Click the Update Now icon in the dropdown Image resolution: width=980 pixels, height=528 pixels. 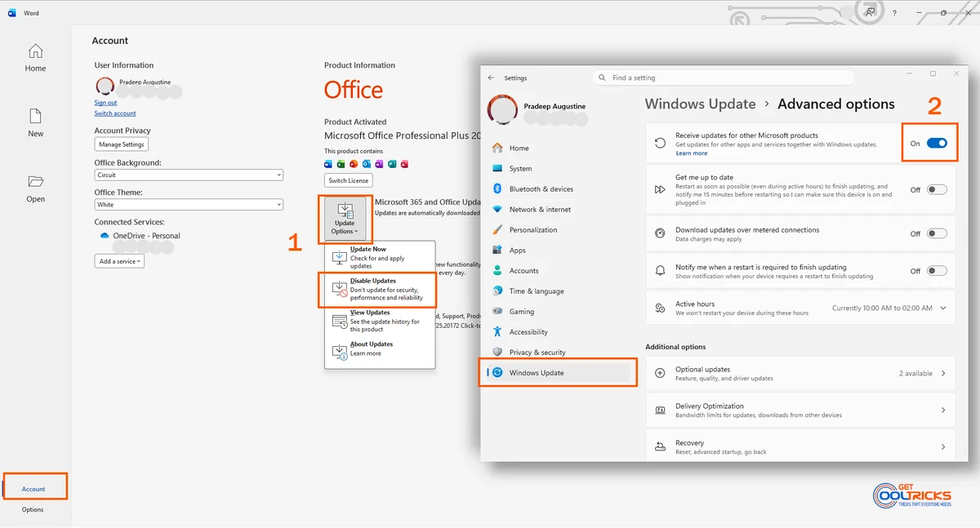(x=339, y=257)
